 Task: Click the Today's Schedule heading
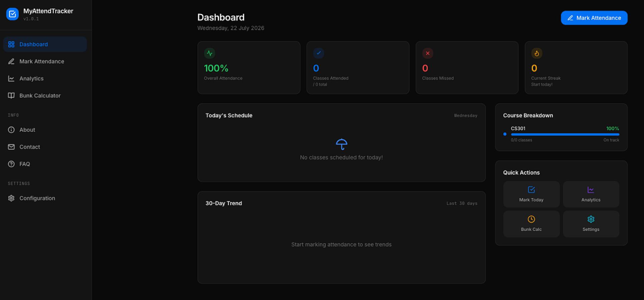pyautogui.click(x=229, y=116)
